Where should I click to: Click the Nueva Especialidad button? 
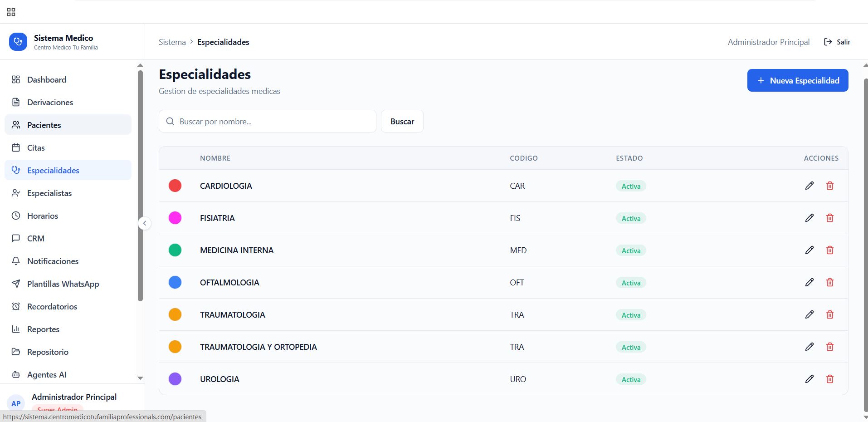[x=797, y=80]
